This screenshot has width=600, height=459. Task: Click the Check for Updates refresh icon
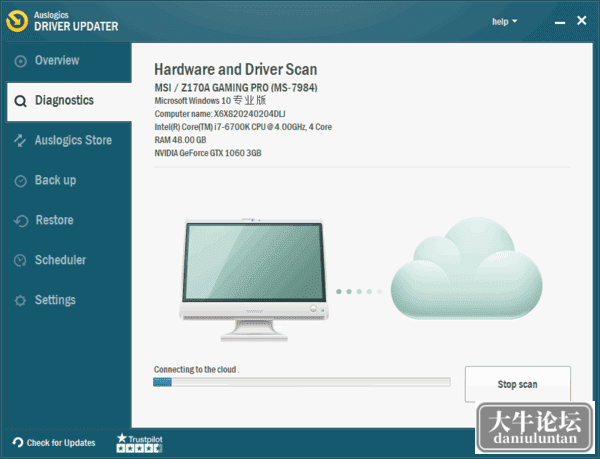pyautogui.click(x=18, y=443)
